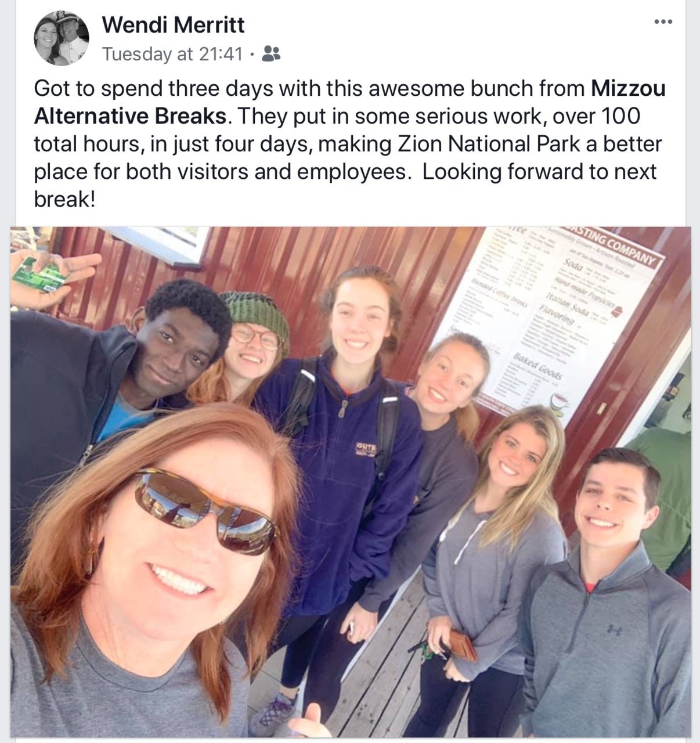
Task: Click the brown wallet held in photo
Action: pos(462,645)
